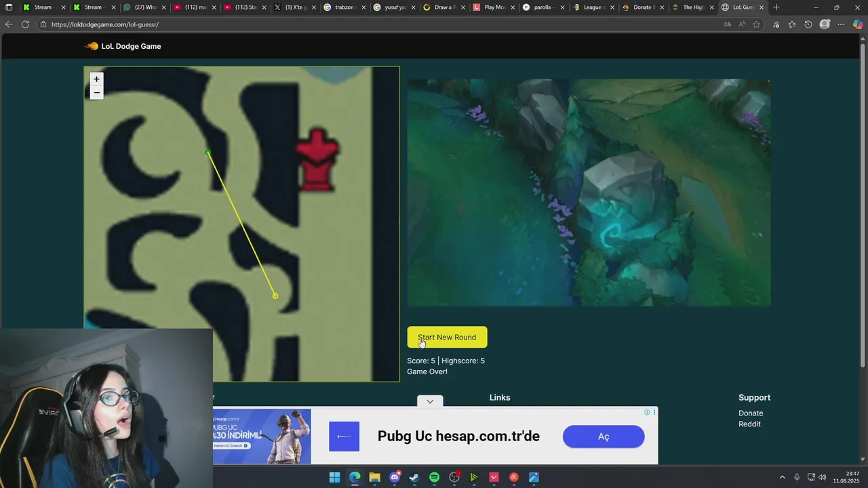The width and height of the screenshot is (868, 488).
Task: Open Steam from the taskbar
Action: point(414,477)
